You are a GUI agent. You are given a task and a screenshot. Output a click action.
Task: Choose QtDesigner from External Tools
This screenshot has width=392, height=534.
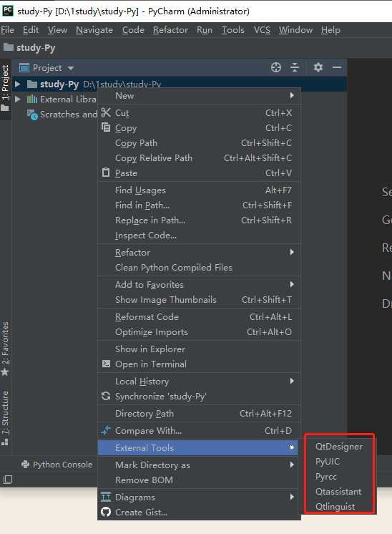[339, 447]
